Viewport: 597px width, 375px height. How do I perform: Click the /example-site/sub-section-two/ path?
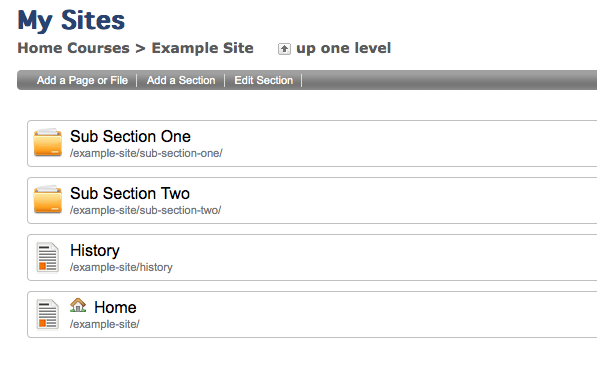145,211
